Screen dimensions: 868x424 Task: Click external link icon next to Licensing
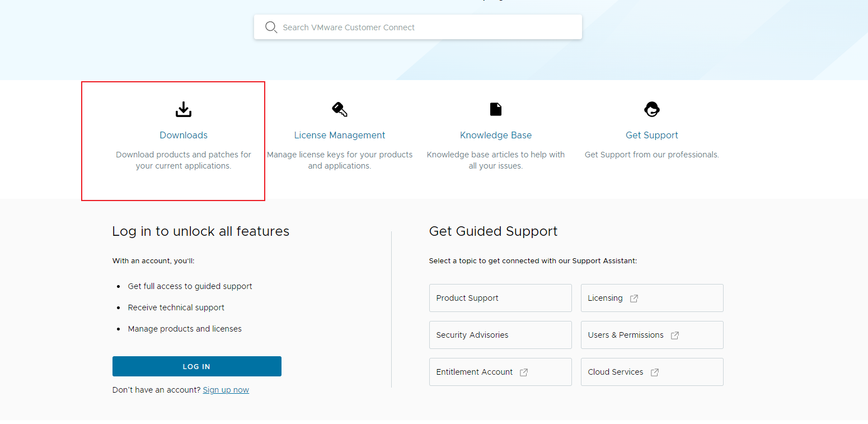point(634,299)
